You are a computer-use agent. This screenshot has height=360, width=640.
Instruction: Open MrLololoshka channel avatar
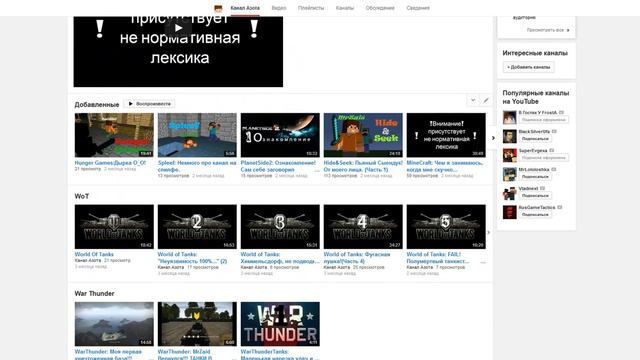click(x=509, y=174)
